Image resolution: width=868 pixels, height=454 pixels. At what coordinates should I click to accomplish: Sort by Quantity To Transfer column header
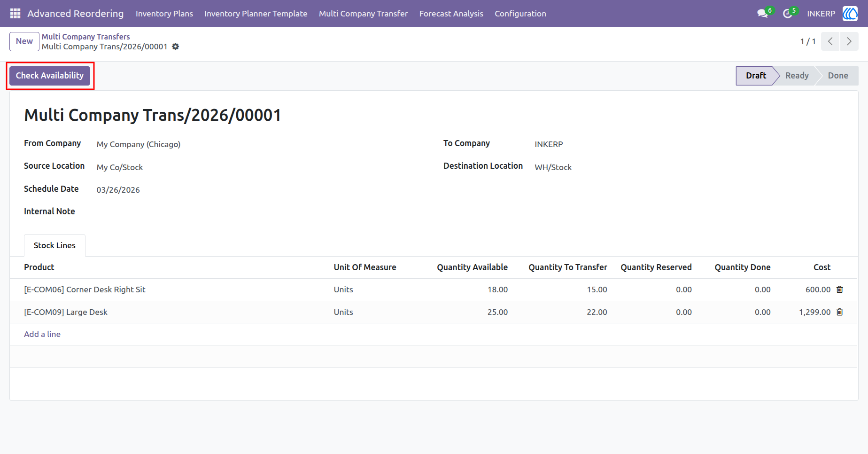[x=568, y=267]
